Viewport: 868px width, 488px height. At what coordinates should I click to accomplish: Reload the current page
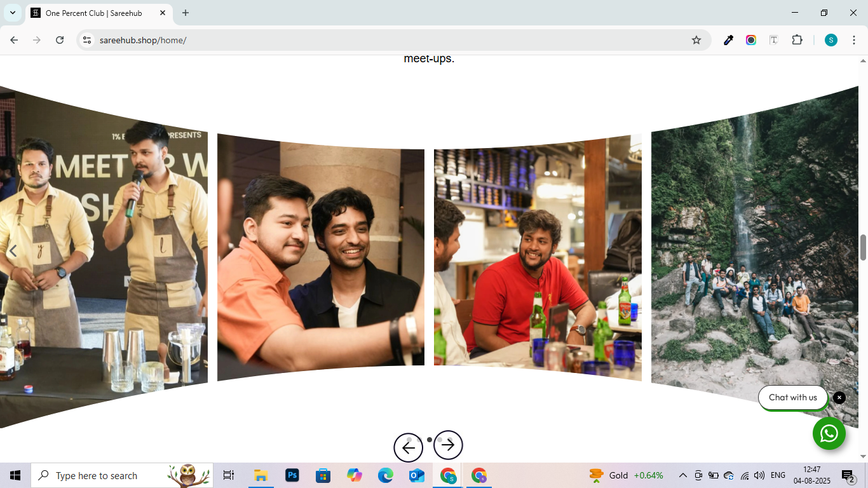click(60, 40)
